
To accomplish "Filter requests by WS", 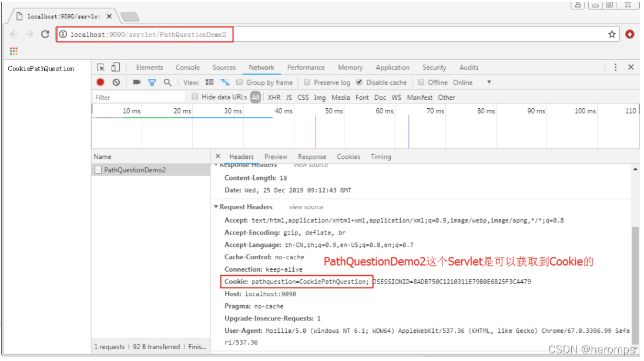I will 397,98.
